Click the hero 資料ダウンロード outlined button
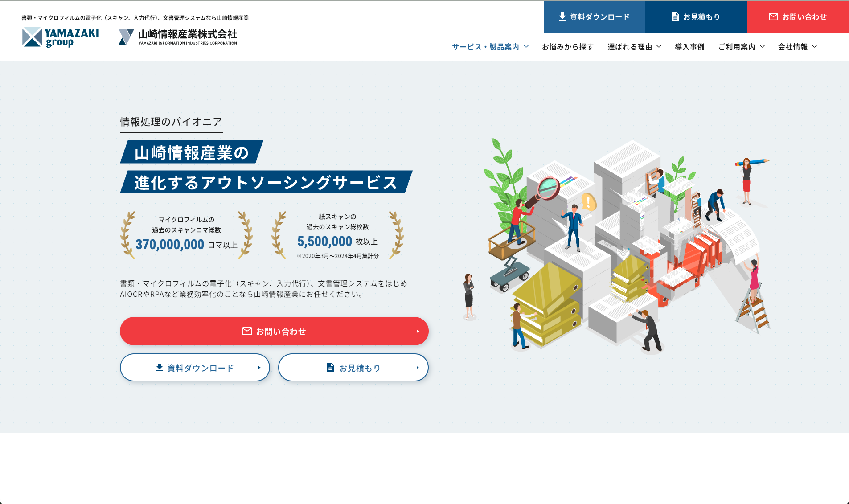849x504 pixels. [x=195, y=368]
